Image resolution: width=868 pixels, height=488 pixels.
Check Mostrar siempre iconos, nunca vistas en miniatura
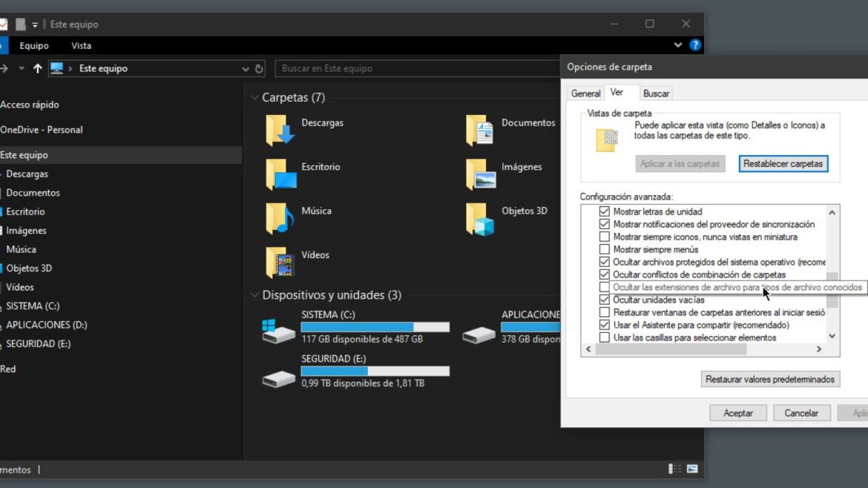point(604,237)
